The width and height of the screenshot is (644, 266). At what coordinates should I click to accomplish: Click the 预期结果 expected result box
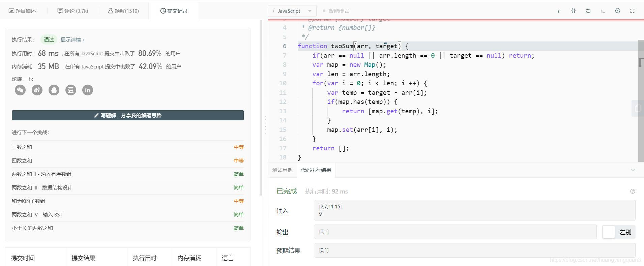tap(475, 250)
